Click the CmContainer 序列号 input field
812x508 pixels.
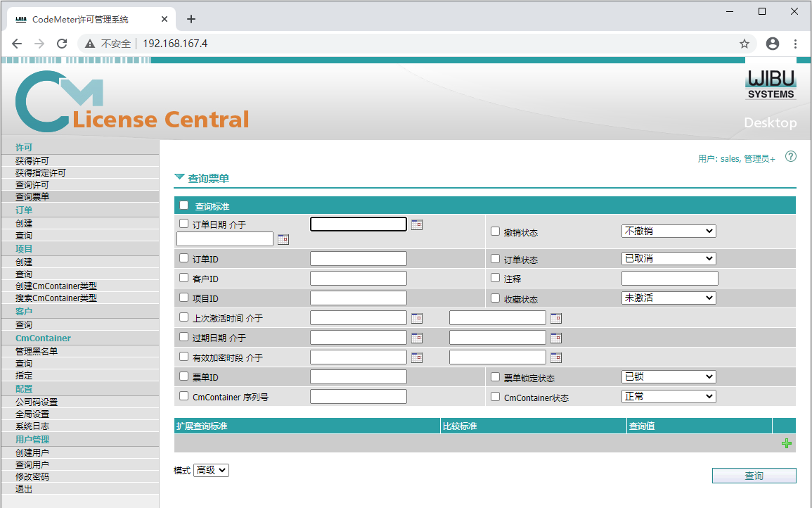pyautogui.click(x=359, y=397)
